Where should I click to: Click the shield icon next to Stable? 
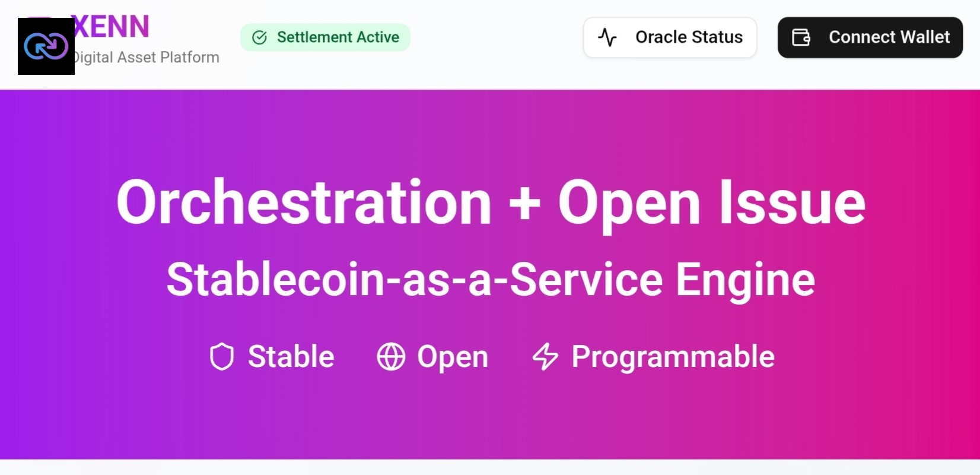pos(222,356)
